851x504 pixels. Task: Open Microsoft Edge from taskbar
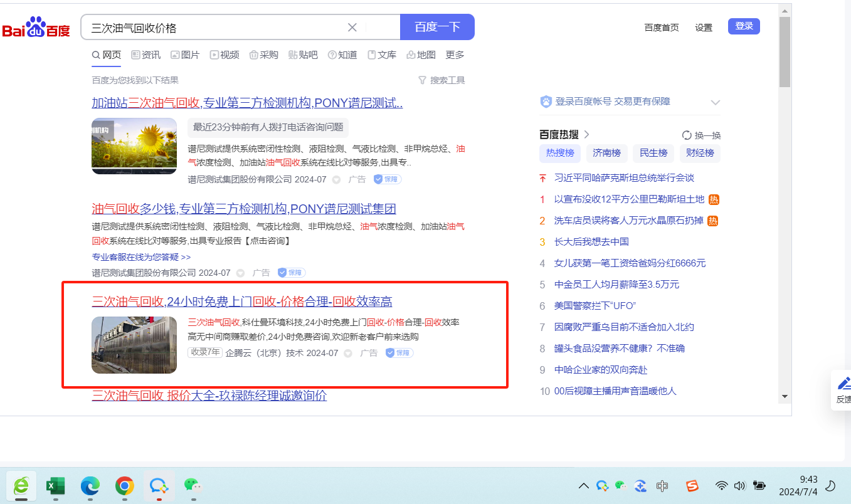pyautogui.click(x=90, y=485)
